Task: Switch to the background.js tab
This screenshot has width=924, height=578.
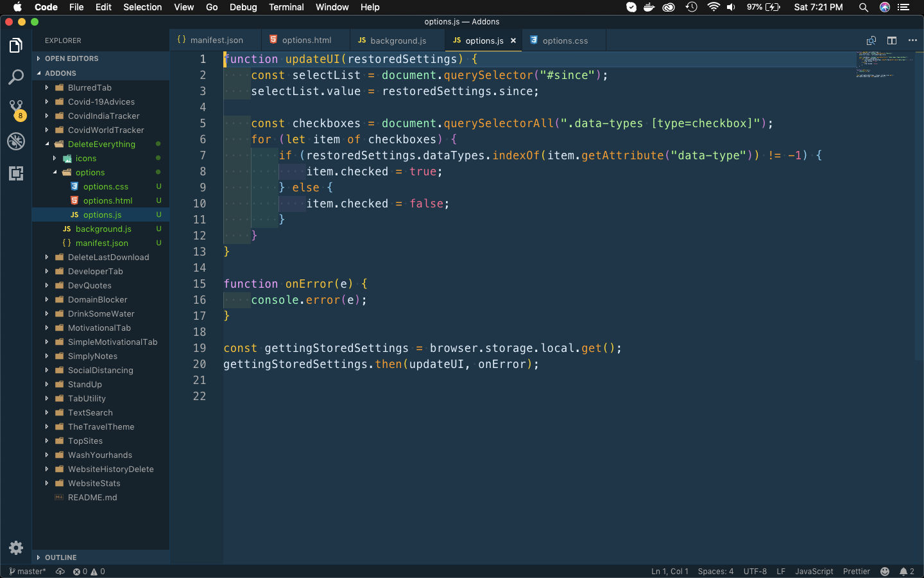Action: (x=398, y=40)
